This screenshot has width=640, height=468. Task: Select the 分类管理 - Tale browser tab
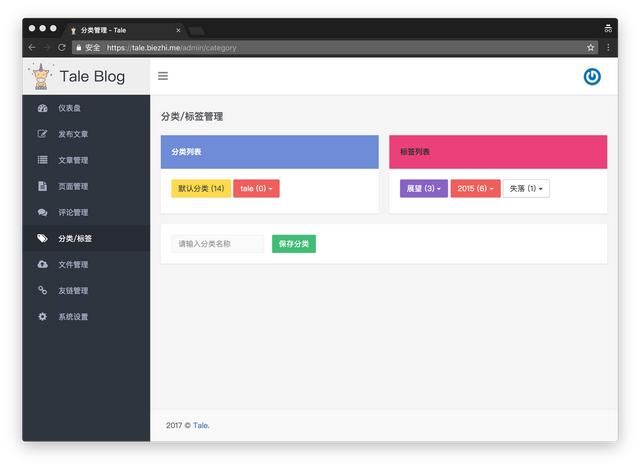pos(124,30)
